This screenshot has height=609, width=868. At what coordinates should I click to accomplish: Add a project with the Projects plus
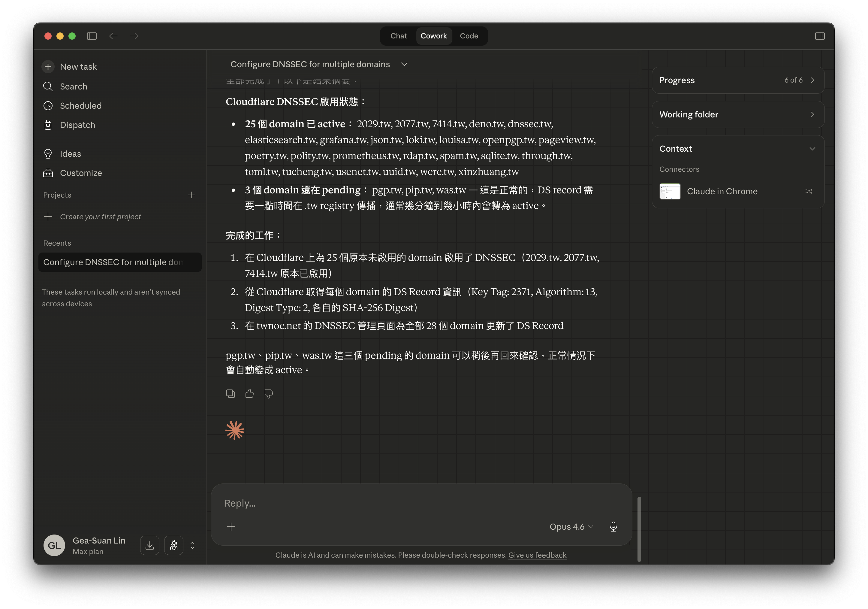coord(191,195)
